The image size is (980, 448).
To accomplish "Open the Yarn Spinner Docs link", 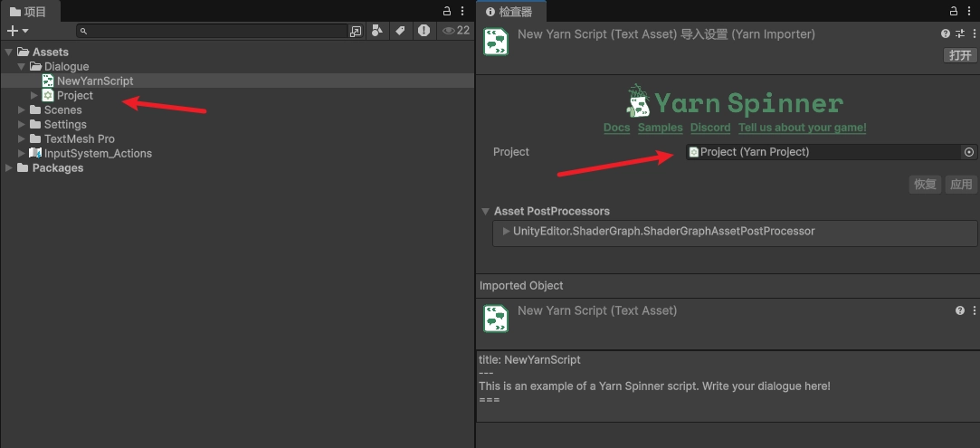I will click(616, 128).
